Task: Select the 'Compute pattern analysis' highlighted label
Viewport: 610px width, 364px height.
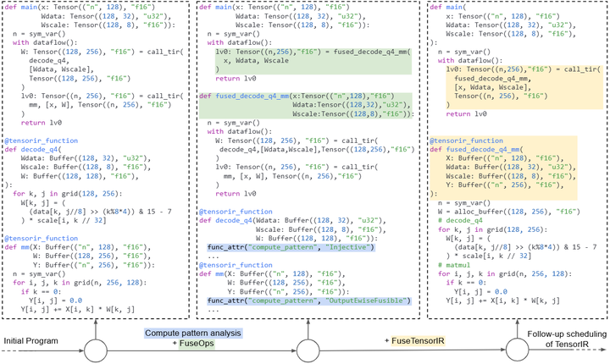Action: (x=193, y=334)
